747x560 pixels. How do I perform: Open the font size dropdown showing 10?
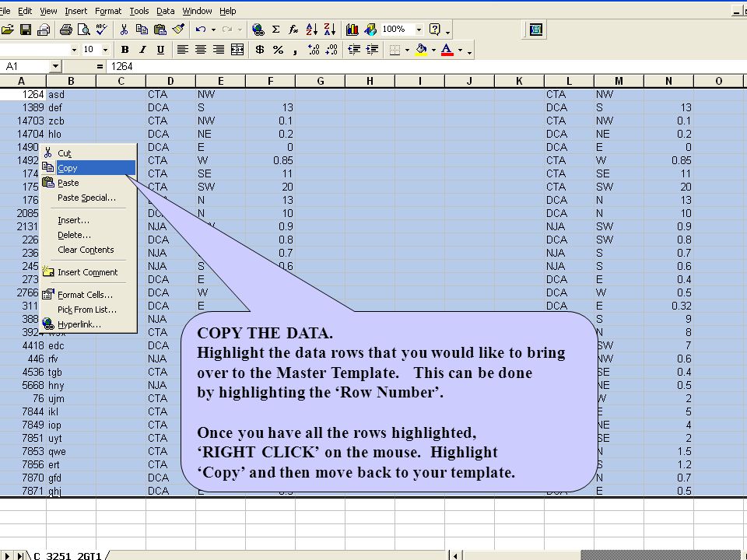(x=105, y=50)
